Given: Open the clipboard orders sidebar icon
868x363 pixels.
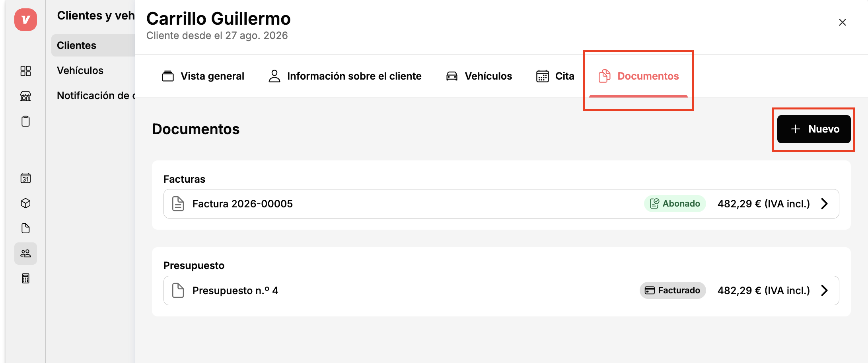Looking at the screenshot, I should [x=25, y=121].
